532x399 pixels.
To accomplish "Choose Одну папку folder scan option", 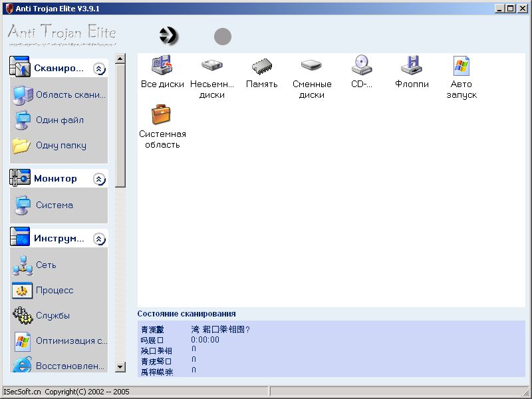I will click(49, 145).
